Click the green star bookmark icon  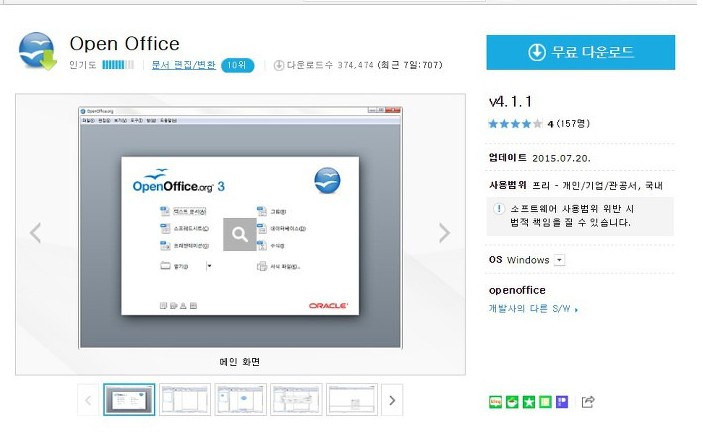click(x=529, y=402)
